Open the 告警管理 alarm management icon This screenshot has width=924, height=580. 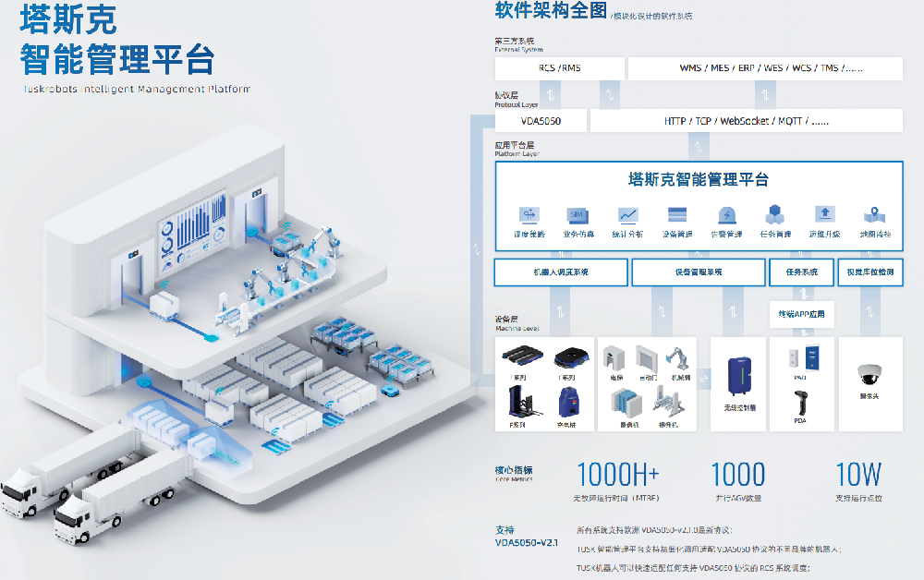[x=726, y=214]
